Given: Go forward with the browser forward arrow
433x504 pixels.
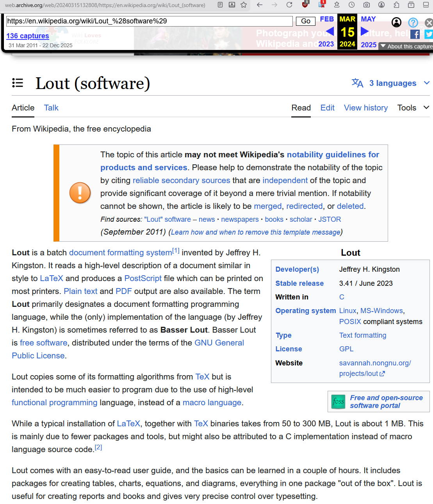Looking at the screenshot, I should click(x=274, y=5).
